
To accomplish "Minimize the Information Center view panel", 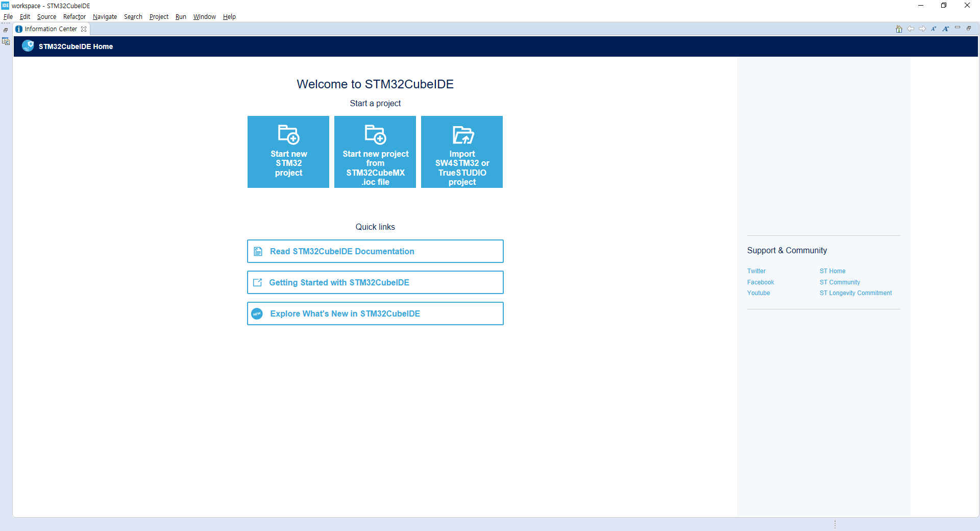I will 958,28.
